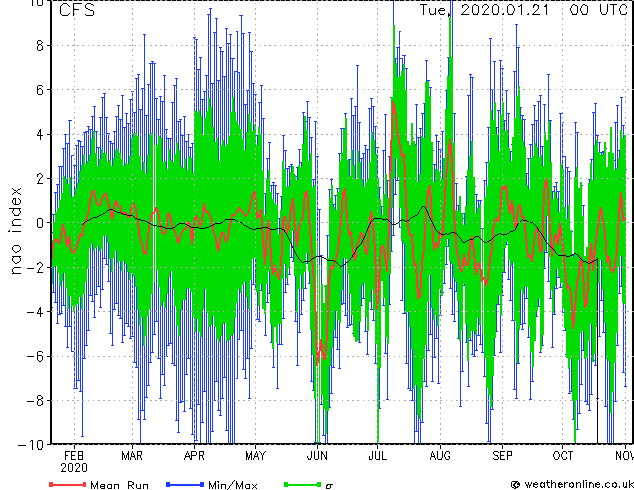Click the 'nao index' axis title
The height and width of the screenshot is (490, 634).
click(15, 231)
